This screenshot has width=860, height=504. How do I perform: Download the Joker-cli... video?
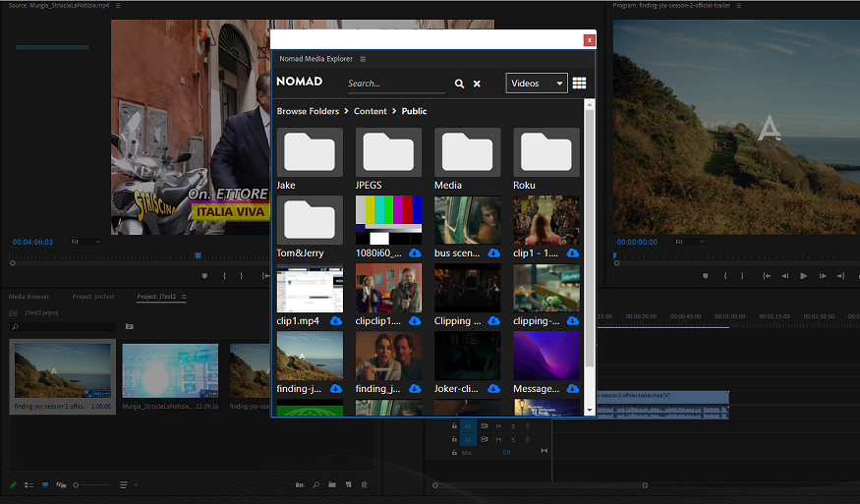(493, 388)
